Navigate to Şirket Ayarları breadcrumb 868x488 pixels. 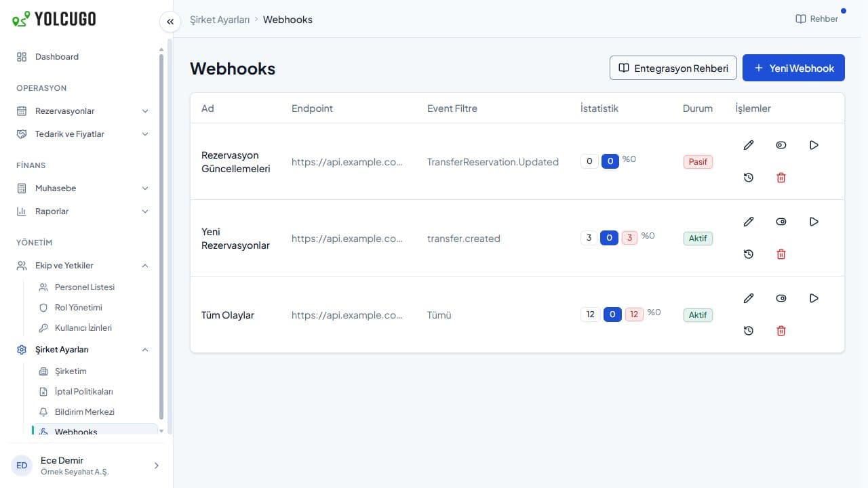220,20
